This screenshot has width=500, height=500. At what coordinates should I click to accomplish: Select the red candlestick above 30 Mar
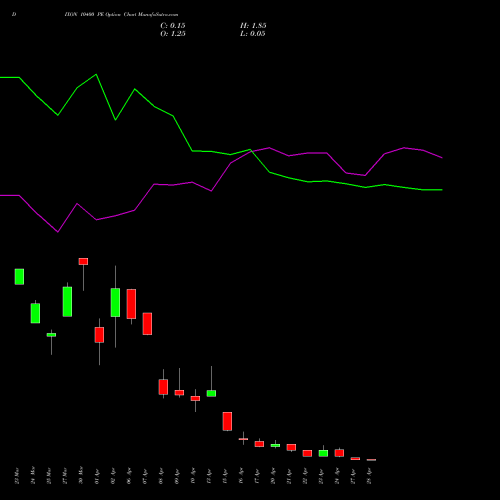tap(83, 261)
